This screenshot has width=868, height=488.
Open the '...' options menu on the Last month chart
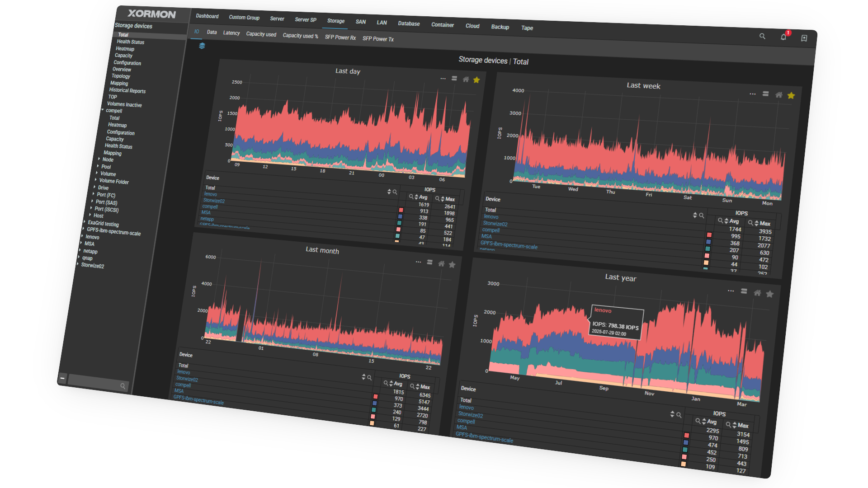(x=418, y=262)
